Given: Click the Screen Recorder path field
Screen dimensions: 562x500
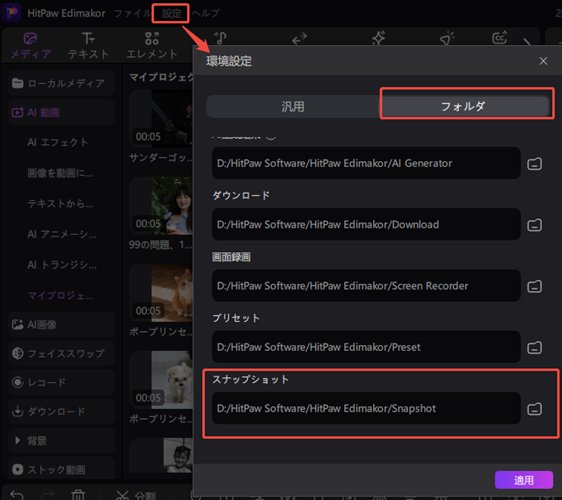Looking at the screenshot, I should 366,286.
